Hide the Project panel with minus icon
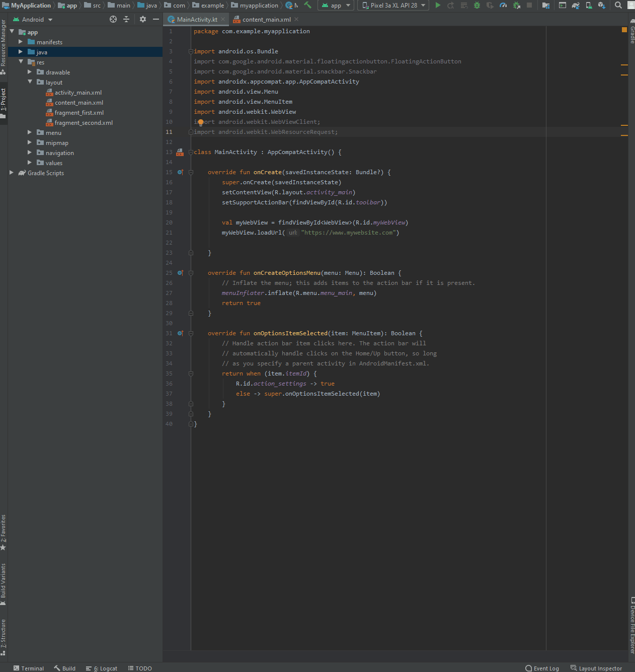 (156, 19)
